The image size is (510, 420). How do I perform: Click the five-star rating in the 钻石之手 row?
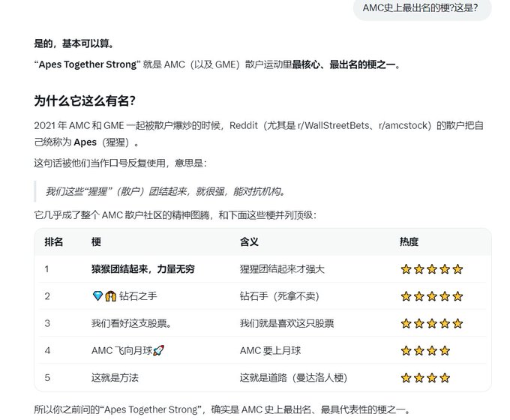[x=431, y=296]
